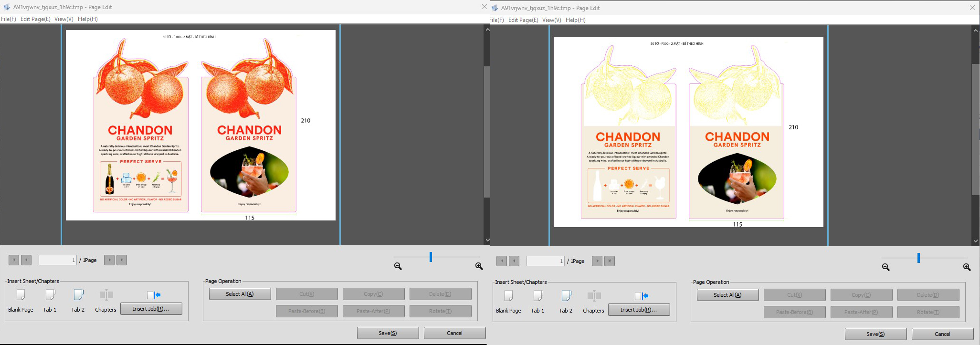The height and width of the screenshot is (345, 980).
Task: Open Help menu in left window
Action: 88,19
